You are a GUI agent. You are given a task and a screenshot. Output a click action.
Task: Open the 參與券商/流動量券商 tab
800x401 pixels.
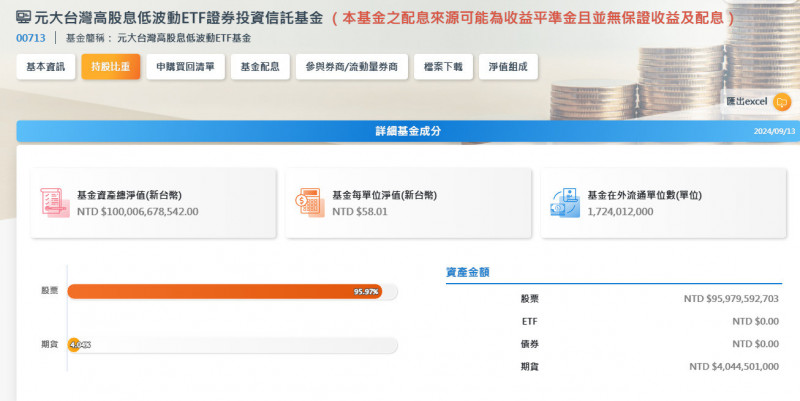(352, 67)
